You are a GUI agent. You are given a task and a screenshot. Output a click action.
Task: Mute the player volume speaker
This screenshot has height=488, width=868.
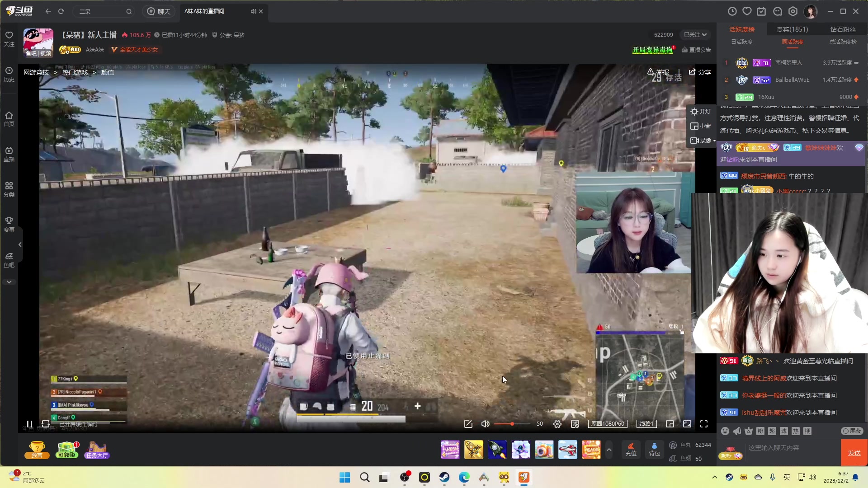485,424
